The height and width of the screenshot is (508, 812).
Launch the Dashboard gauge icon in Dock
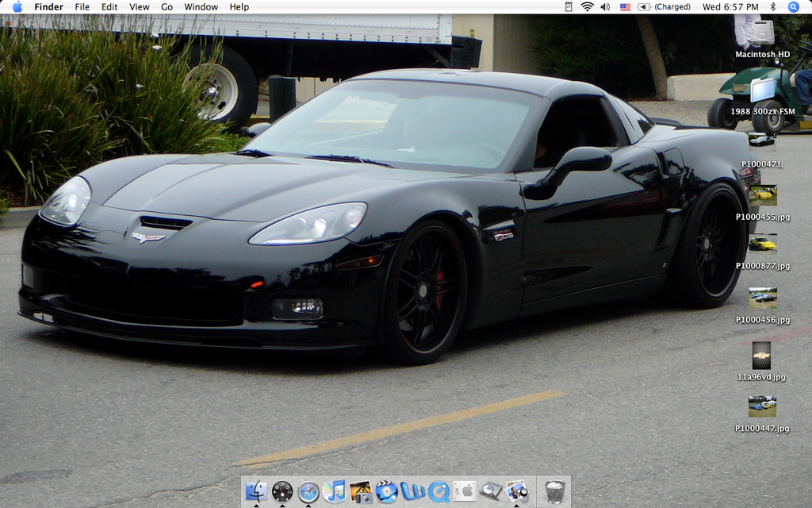[282, 491]
